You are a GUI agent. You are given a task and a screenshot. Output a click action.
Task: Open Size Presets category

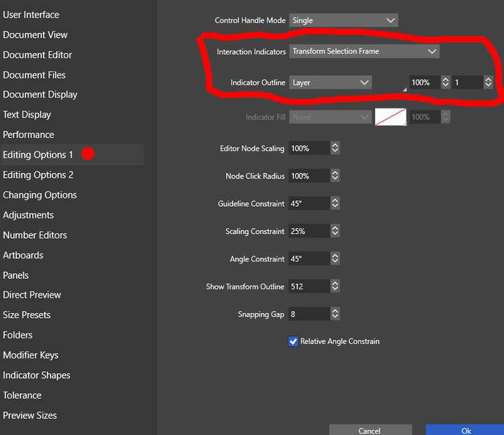[x=27, y=315]
